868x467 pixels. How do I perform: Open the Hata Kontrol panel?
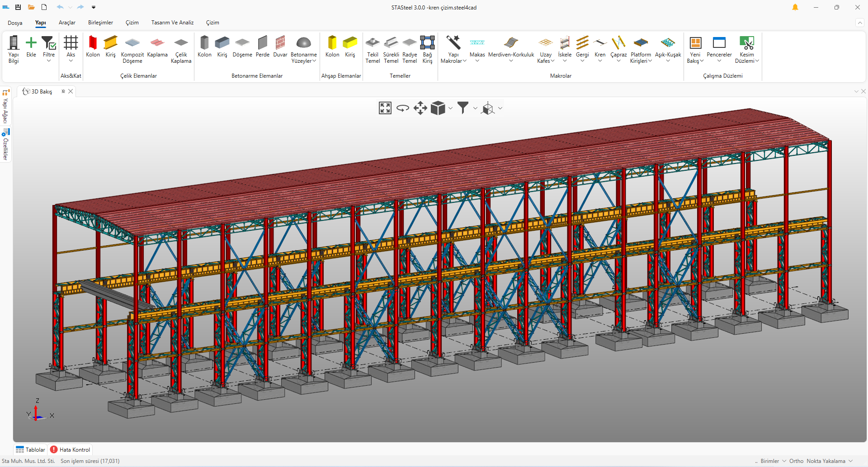coord(71,449)
